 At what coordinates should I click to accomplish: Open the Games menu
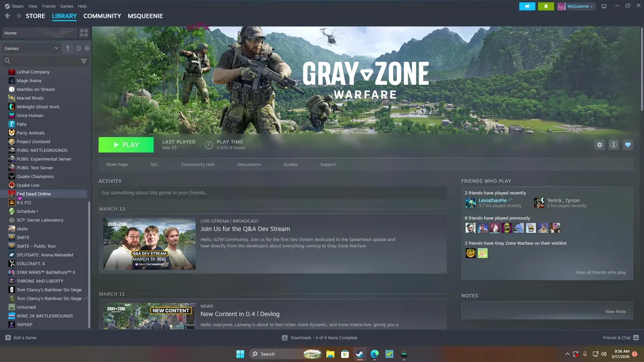(66, 6)
